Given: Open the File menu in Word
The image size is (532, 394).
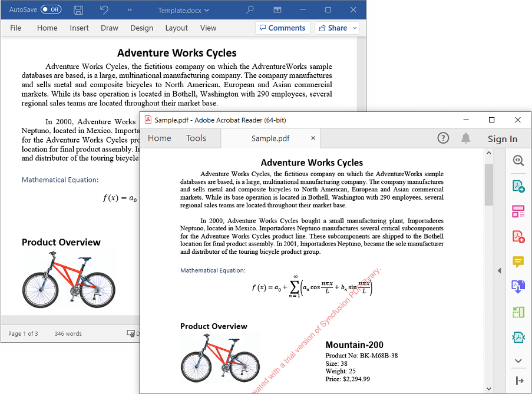Looking at the screenshot, I should (15, 28).
